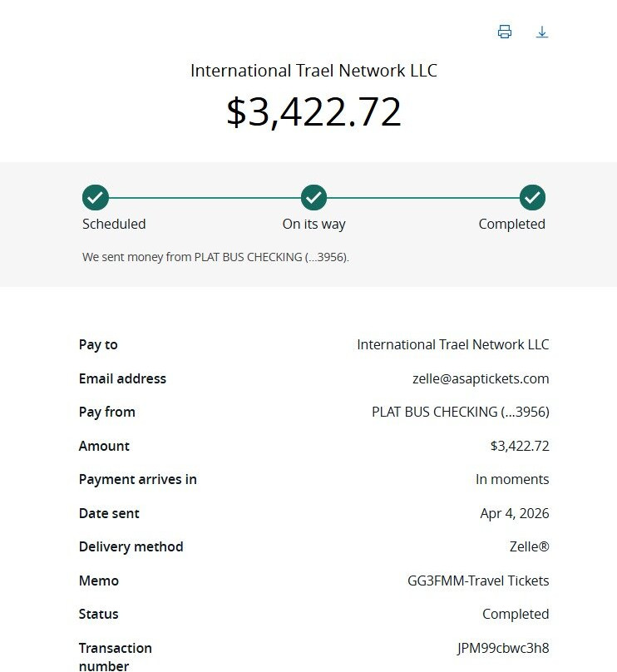Click the Delivery method value Zelle®
Viewport: 617px width, 672px height.
(529, 546)
